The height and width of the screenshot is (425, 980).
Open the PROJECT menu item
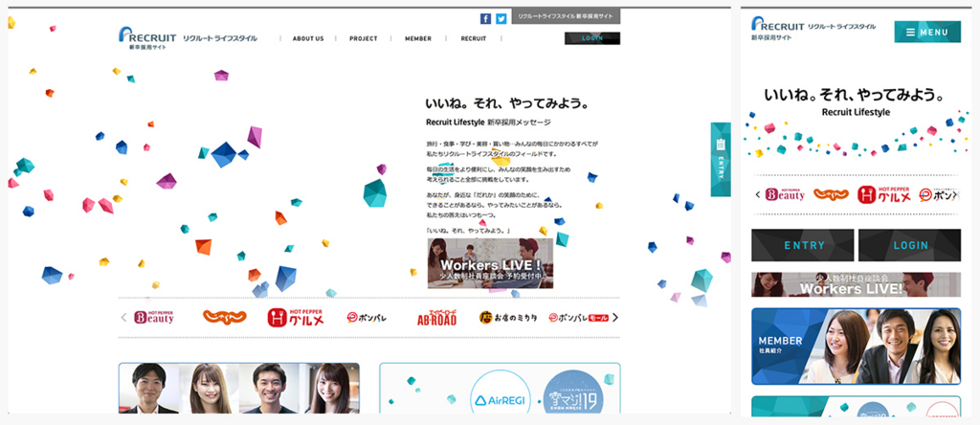click(x=363, y=38)
